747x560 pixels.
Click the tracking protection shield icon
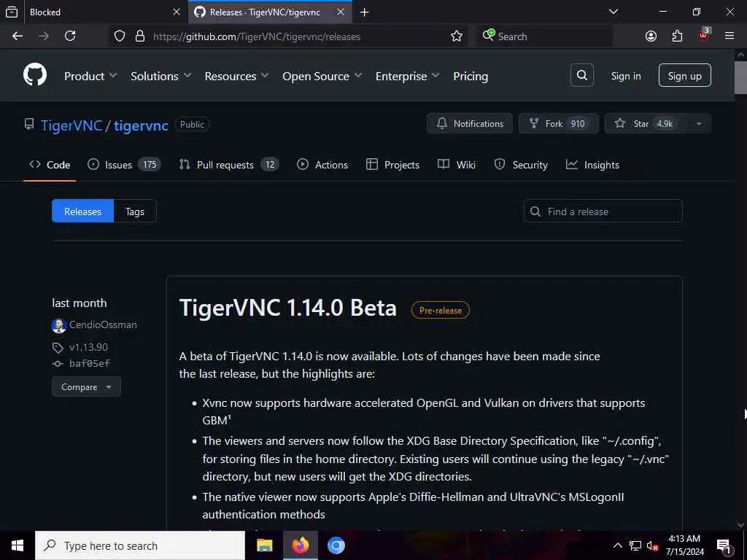120,36
